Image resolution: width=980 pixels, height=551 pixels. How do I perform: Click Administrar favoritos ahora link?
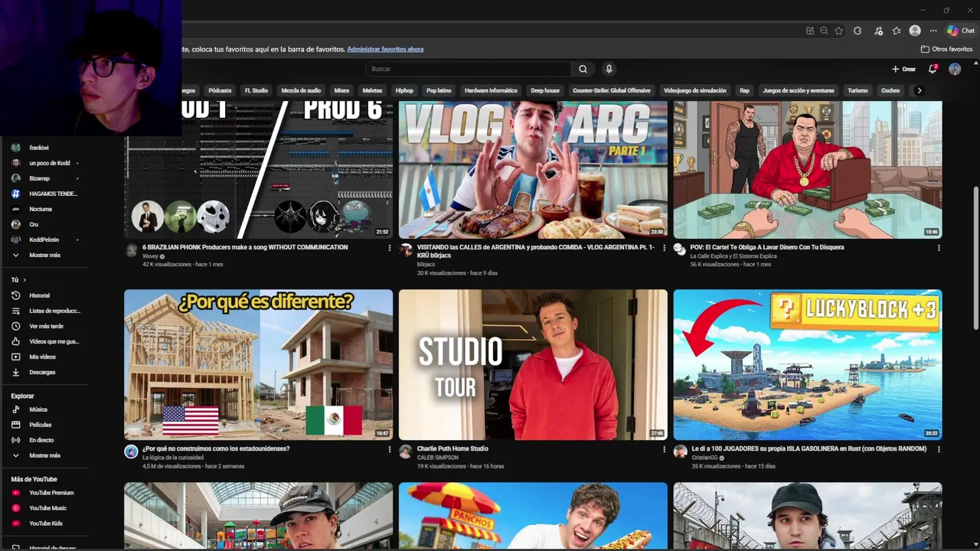385,49
